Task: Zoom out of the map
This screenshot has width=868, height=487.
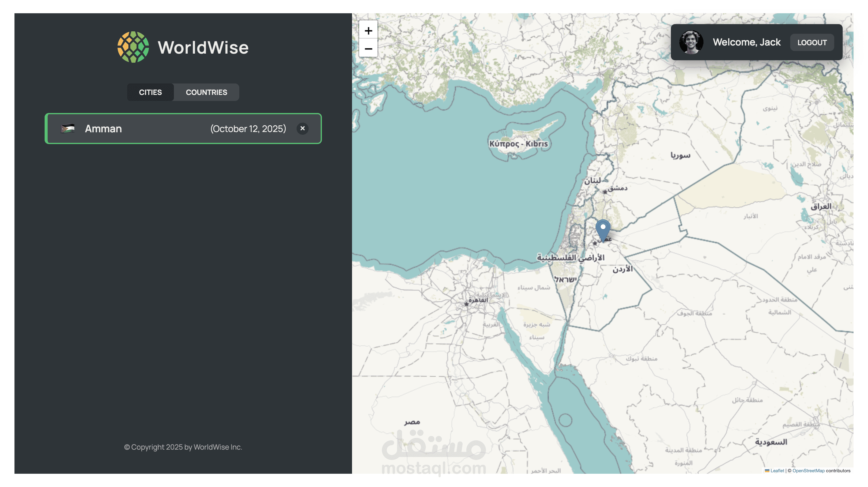Action: click(368, 49)
